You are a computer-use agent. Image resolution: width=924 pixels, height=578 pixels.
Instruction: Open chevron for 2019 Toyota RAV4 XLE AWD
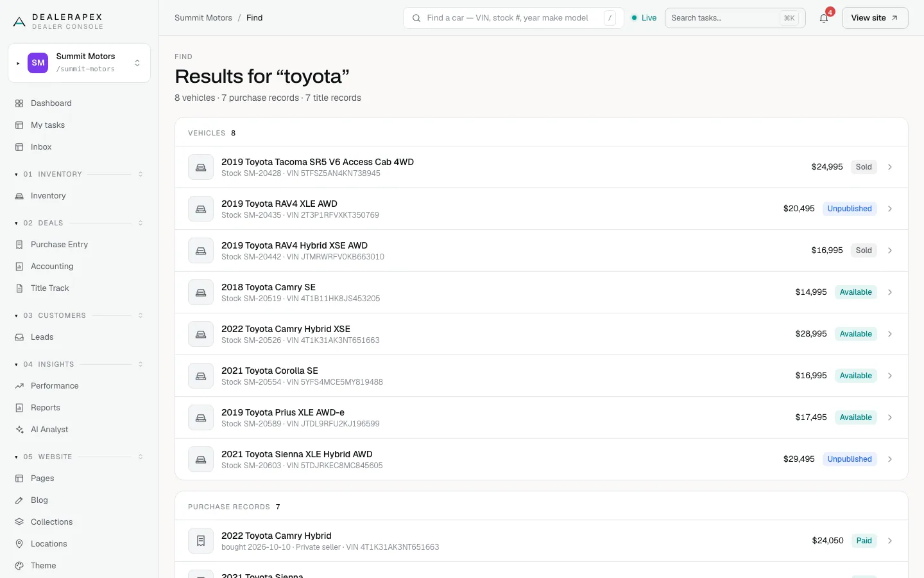pos(890,209)
